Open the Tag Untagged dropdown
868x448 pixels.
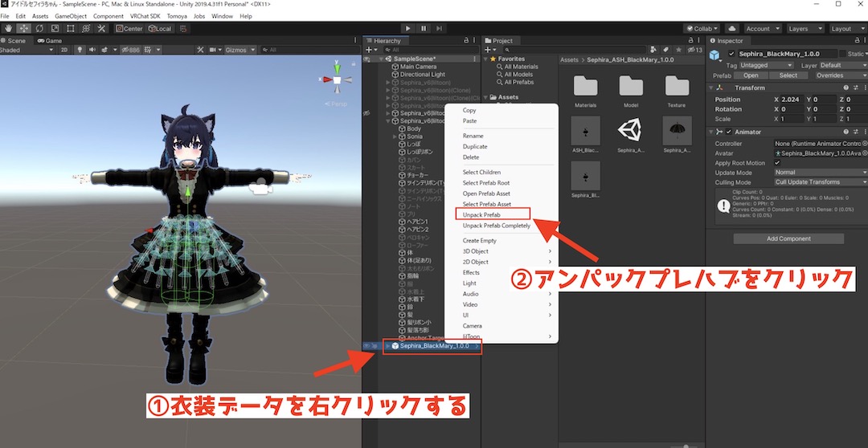[766, 65]
